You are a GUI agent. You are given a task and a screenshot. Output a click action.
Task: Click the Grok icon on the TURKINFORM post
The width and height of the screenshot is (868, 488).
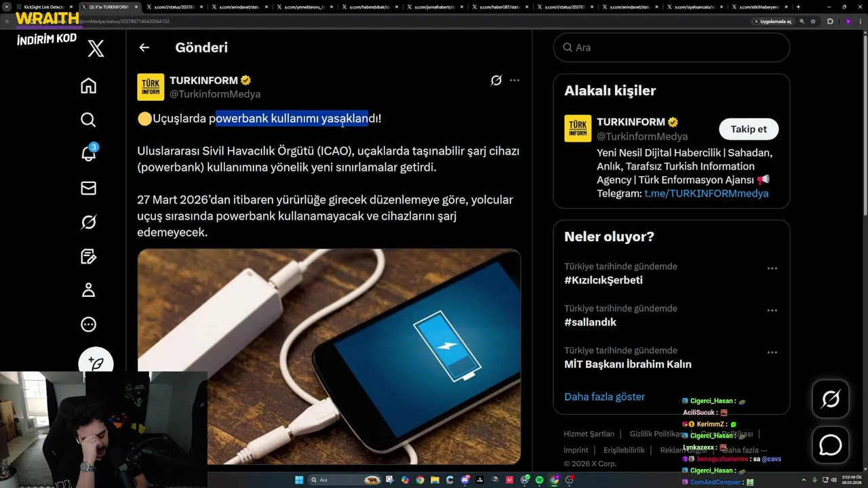(496, 80)
